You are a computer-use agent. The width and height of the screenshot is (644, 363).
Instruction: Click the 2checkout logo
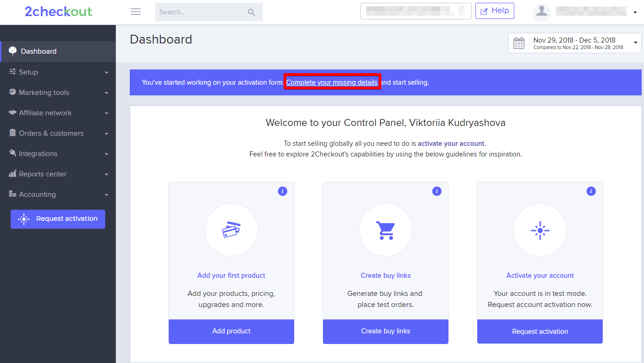click(58, 12)
